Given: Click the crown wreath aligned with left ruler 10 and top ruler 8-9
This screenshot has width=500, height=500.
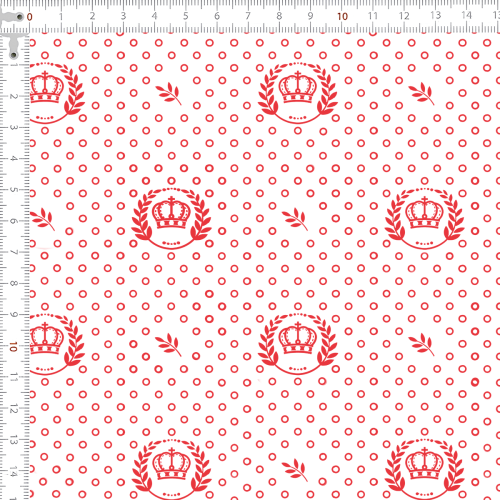Looking at the screenshot, I should click(x=298, y=344).
